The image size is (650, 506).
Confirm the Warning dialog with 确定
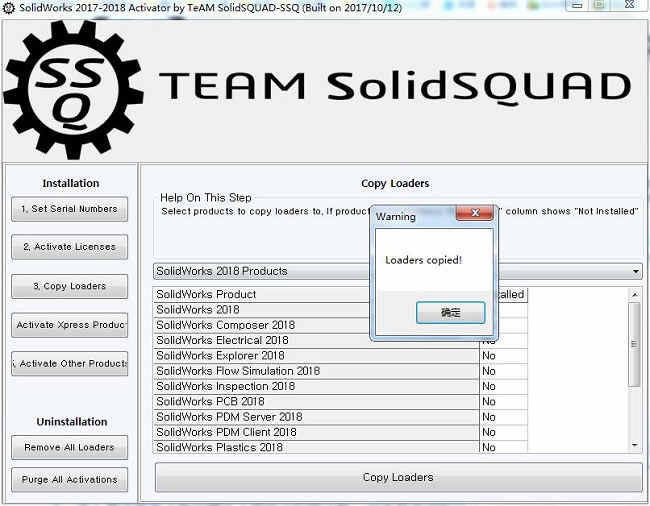[451, 312]
